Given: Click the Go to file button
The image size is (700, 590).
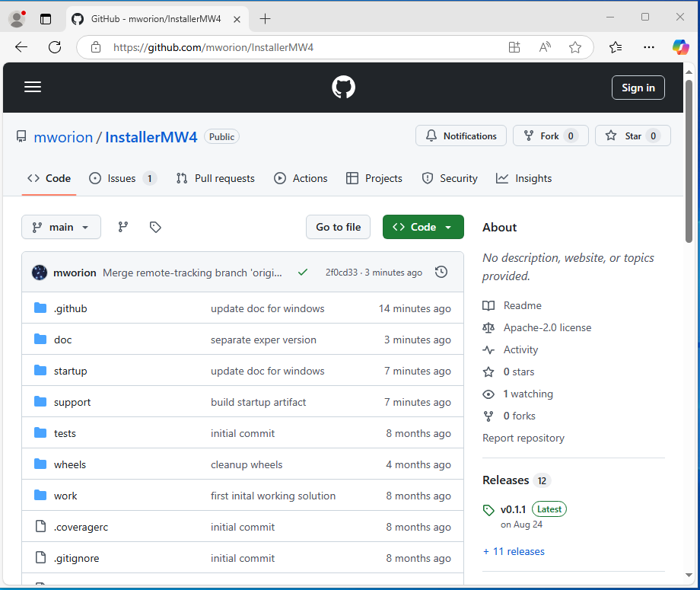Looking at the screenshot, I should pyautogui.click(x=338, y=227).
